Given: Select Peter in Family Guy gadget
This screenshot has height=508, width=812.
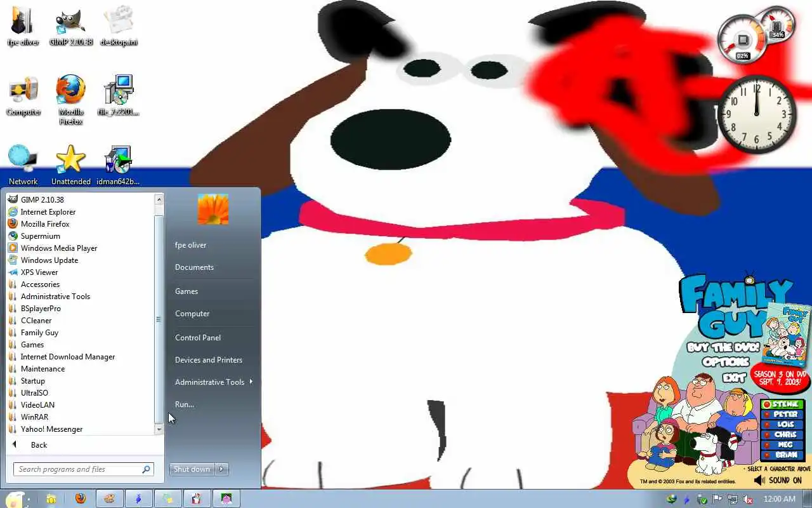Looking at the screenshot, I should 783,414.
